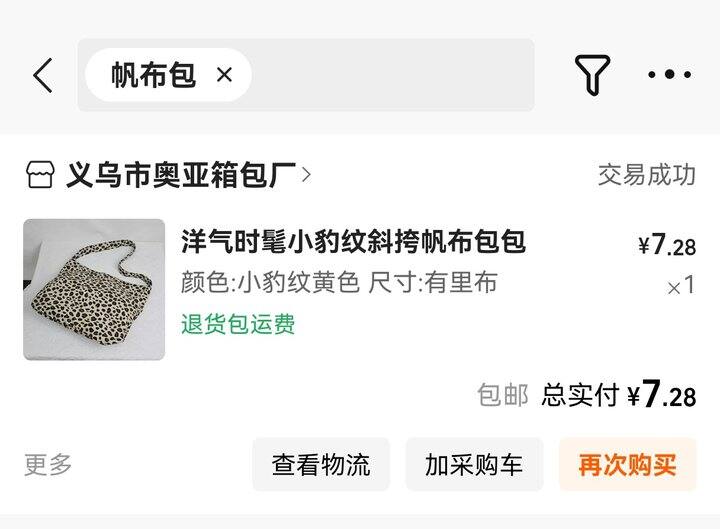Open the three-dot more options menu
The image size is (720, 529).
[x=669, y=74]
